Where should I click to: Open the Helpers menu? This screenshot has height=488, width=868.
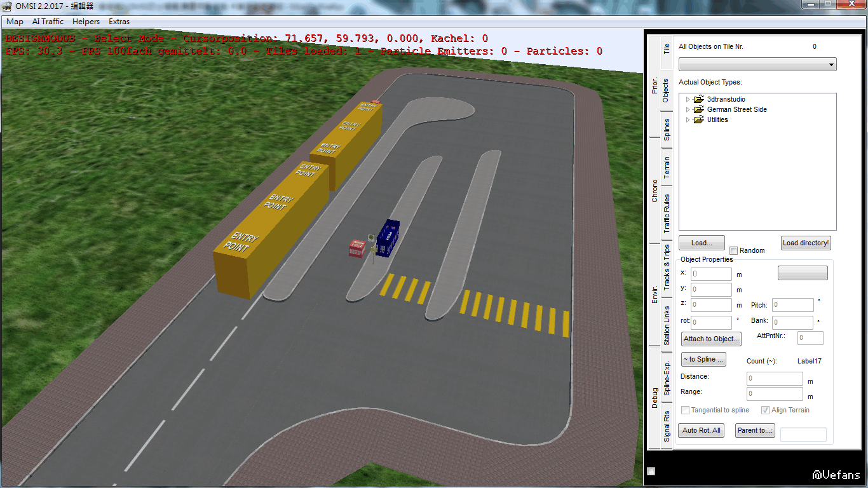pos(86,22)
